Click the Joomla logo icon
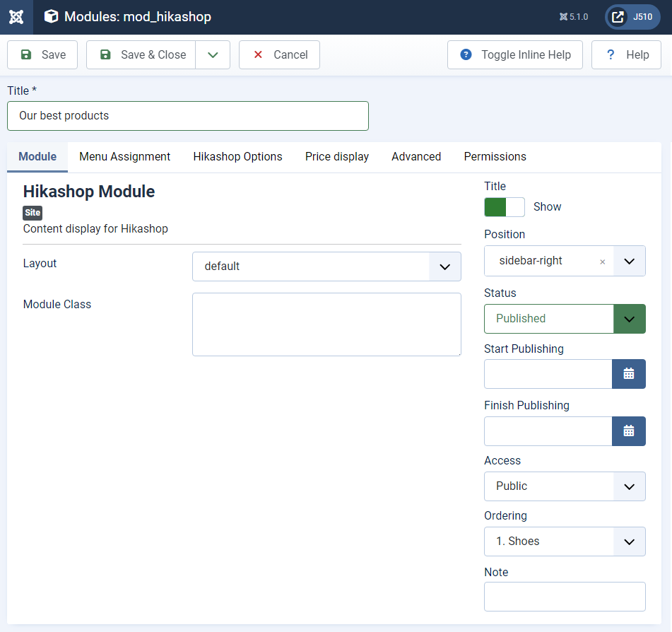 16,17
